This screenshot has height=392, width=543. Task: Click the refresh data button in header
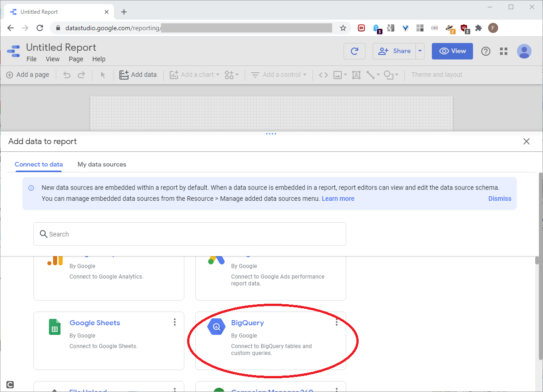tap(354, 51)
